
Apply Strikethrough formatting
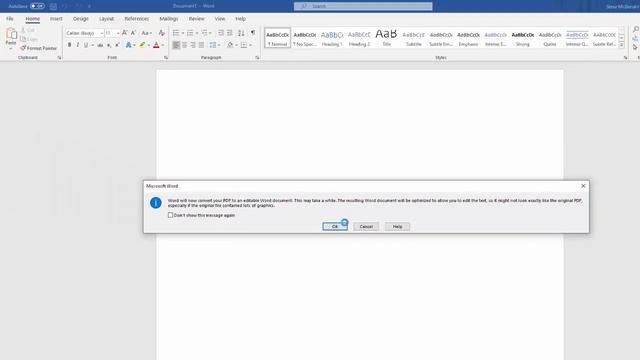(100, 45)
